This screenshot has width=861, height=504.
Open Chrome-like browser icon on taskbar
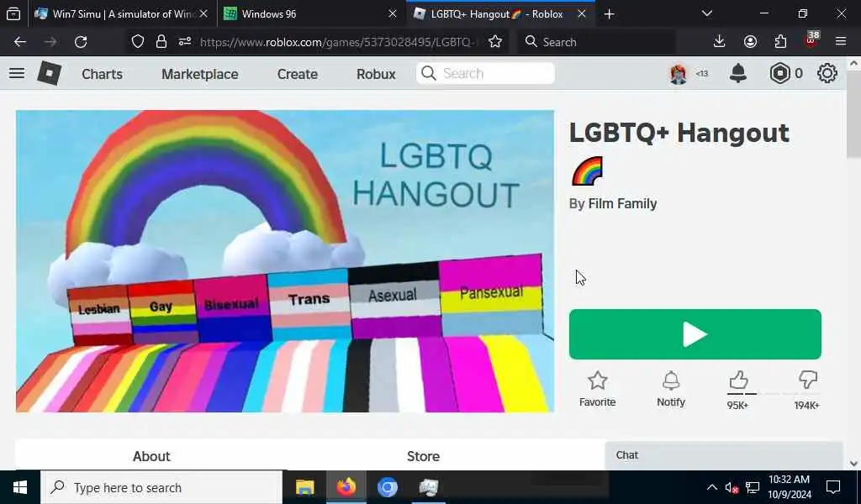tap(387, 487)
